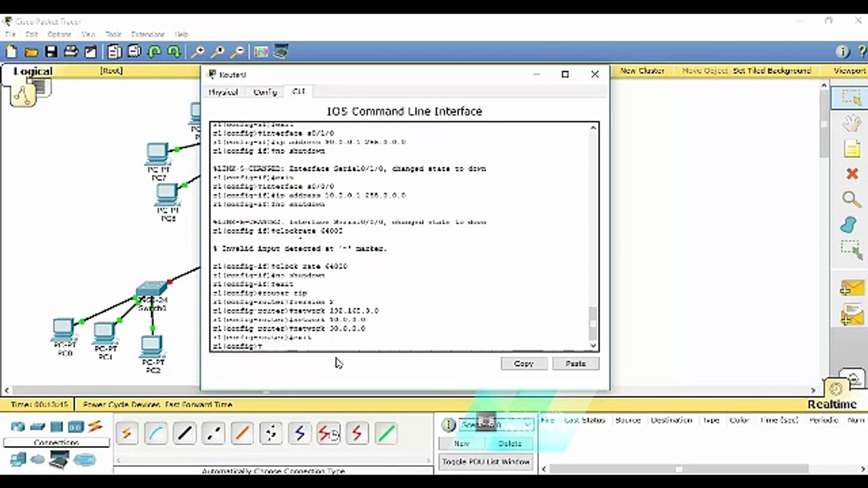Select the red Serial DTE cable
868x488 pixels.
pos(357,433)
